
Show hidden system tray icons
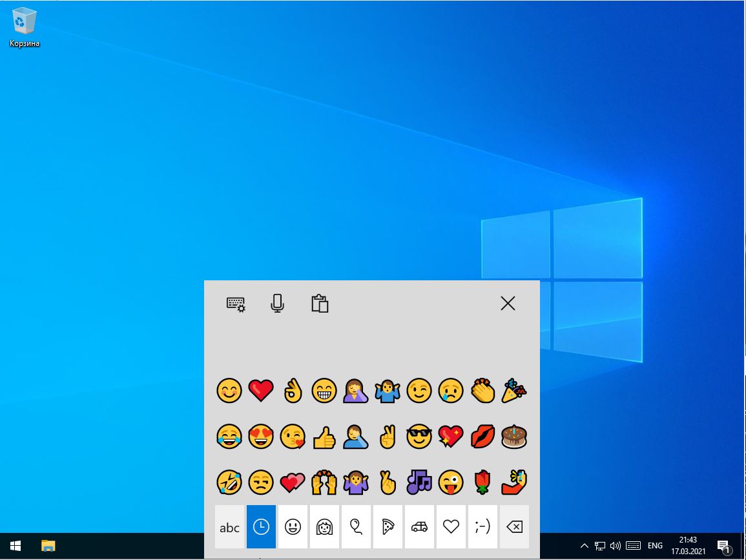585,546
